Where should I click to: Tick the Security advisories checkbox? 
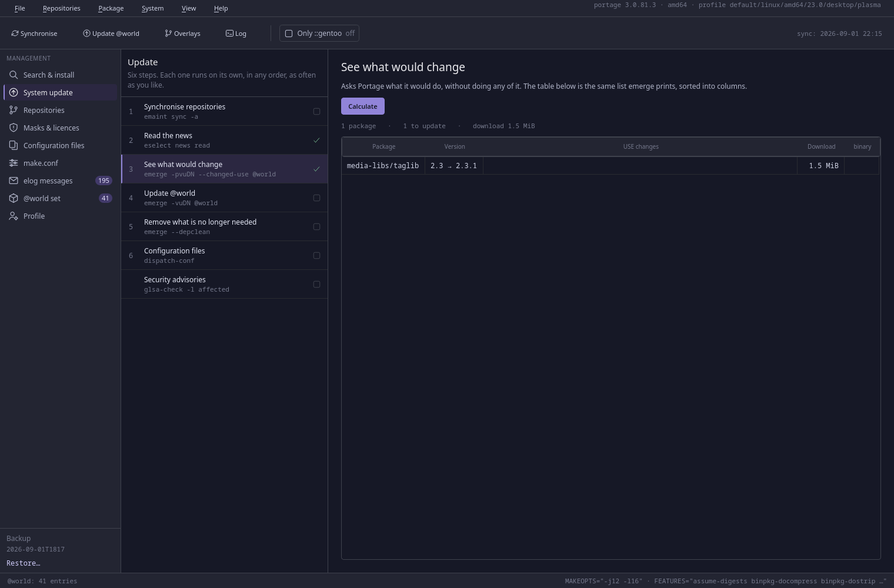(x=316, y=284)
